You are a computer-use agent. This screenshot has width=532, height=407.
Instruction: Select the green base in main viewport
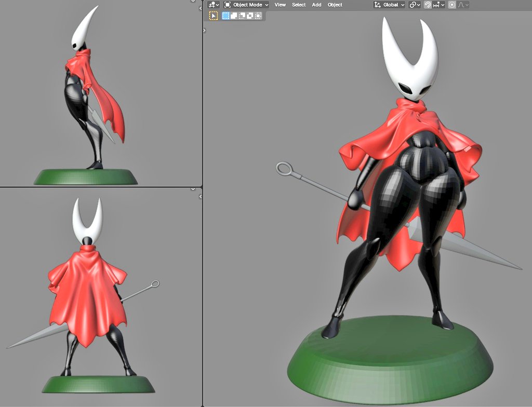(x=390, y=360)
